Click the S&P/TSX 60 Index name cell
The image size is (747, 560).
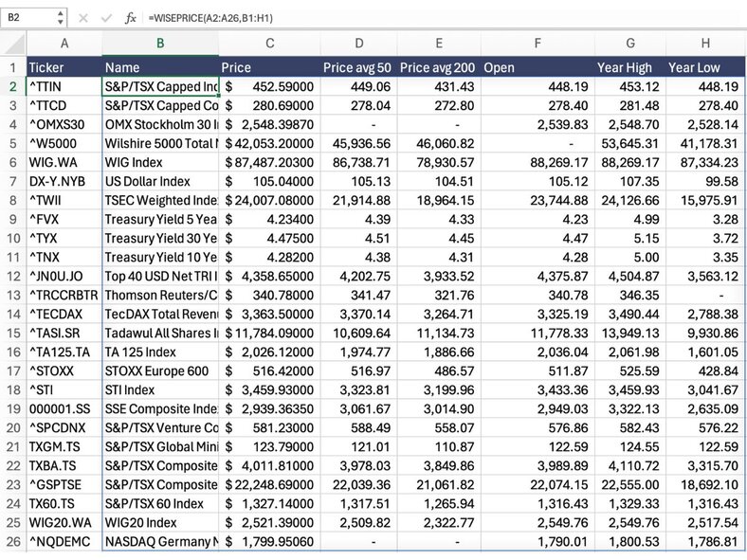click(x=160, y=504)
